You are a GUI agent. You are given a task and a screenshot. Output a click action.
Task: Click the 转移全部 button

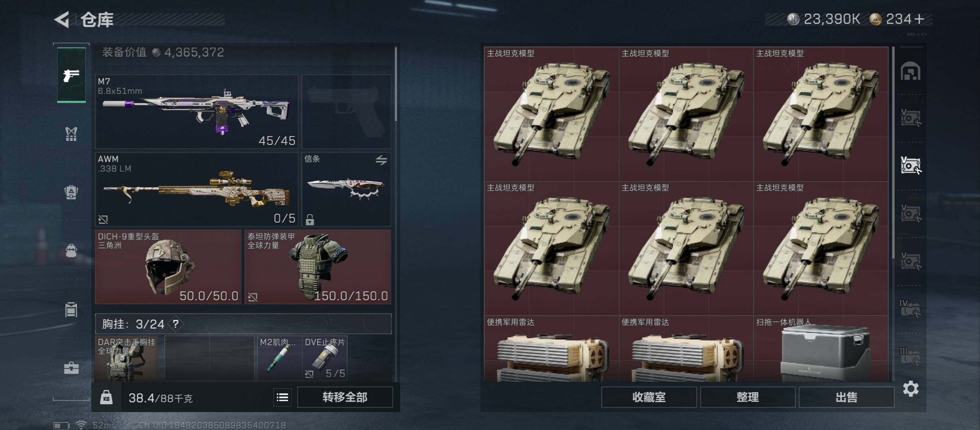pyautogui.click(x=345, y=397)
